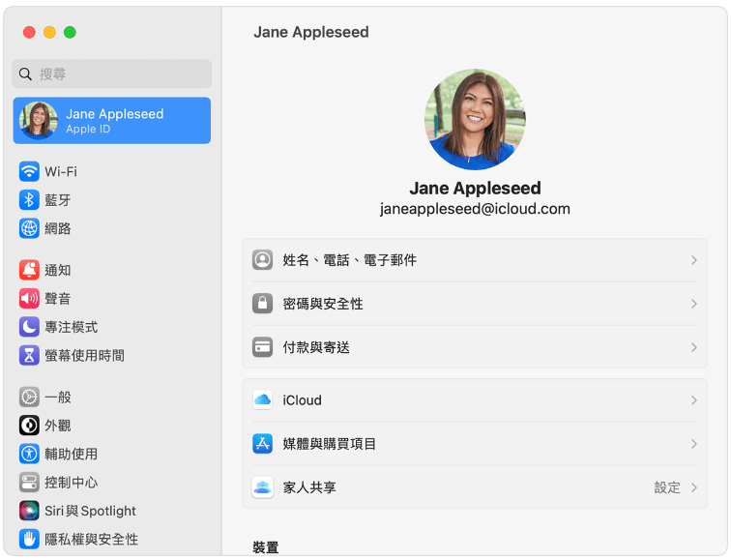Click the Wi-Fi icon in sidebar

(29, 171)
